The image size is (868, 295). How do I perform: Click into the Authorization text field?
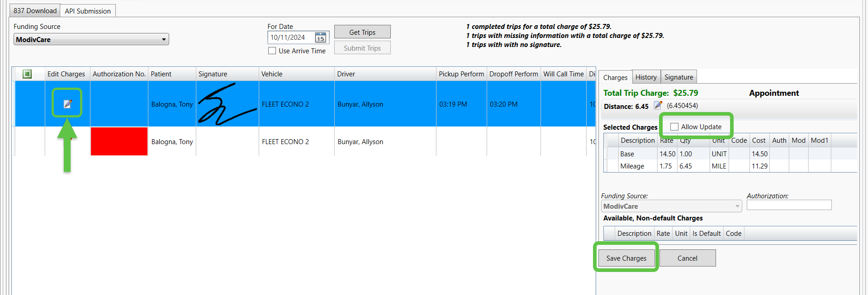point(789,205)
